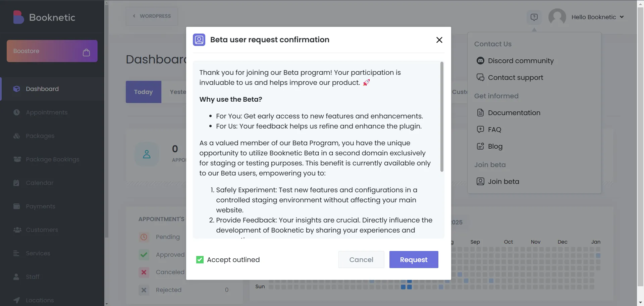The height and width of the screenshot is (306, 644).
Task: Open Discord community link
Action: coord(521,61)
